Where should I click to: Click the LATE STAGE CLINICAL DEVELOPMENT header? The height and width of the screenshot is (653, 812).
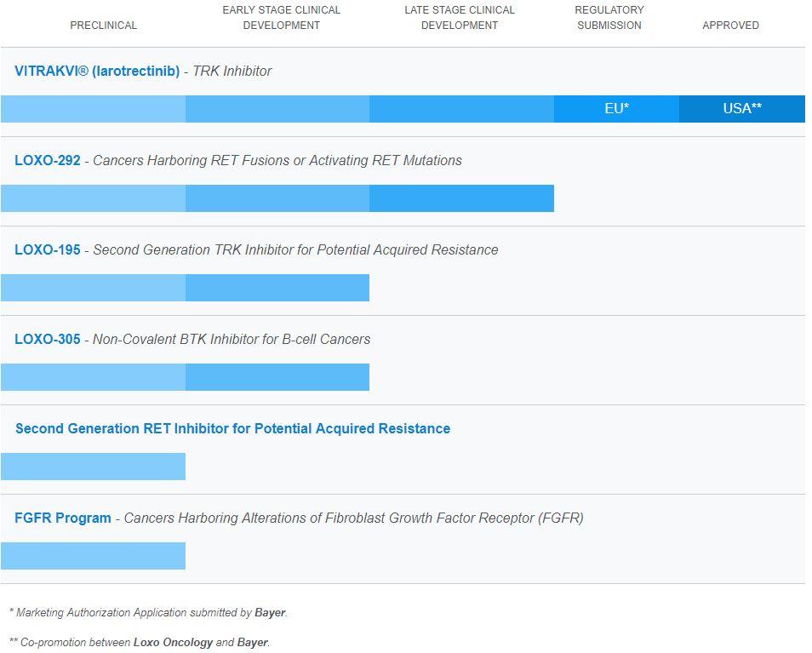[x=460, y=18]
